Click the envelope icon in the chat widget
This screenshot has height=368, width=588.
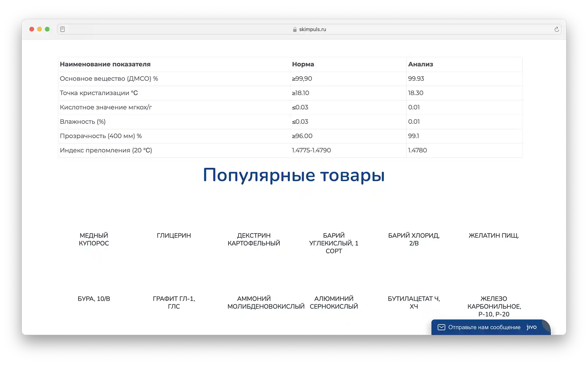[x=441, y=327]
